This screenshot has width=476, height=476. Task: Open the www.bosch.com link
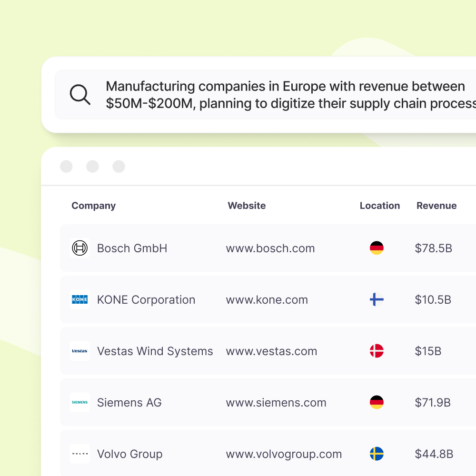[270, 248]
